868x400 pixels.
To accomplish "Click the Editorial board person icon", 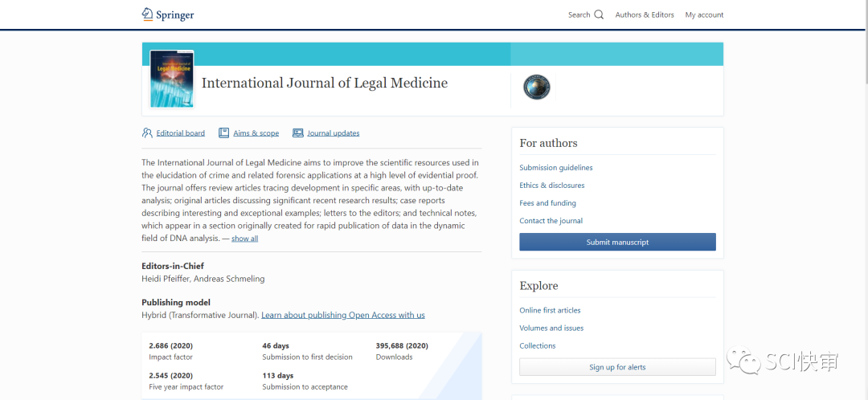I will [x=147, y=133].
